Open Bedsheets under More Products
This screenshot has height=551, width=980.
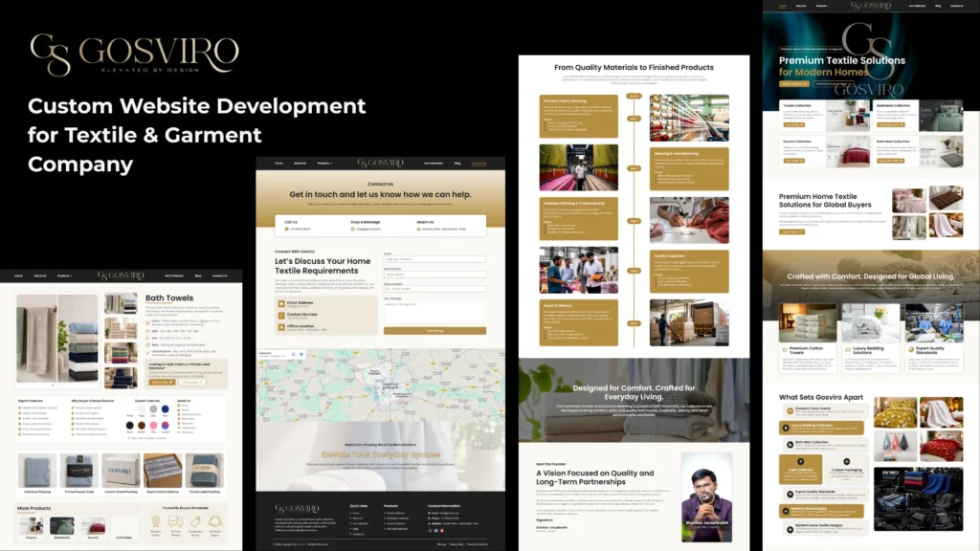(x=62, y=526)
